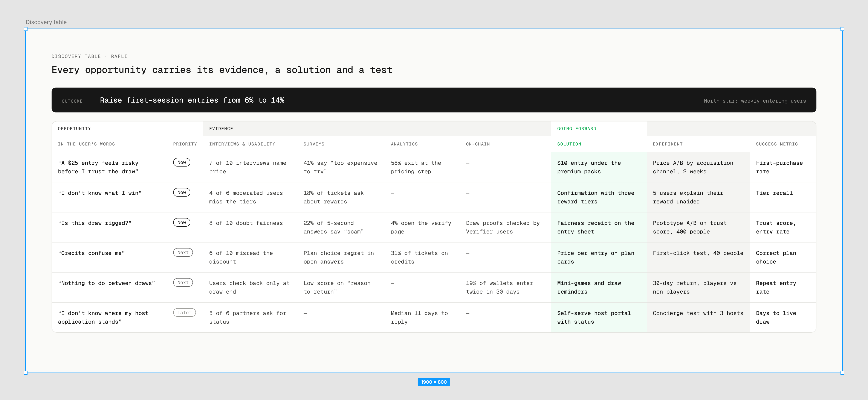The height and width of the screenshot is (400, 868).
Task: Select experiment "First-click test, 40 people"
Action: click(x=698, y=253)
